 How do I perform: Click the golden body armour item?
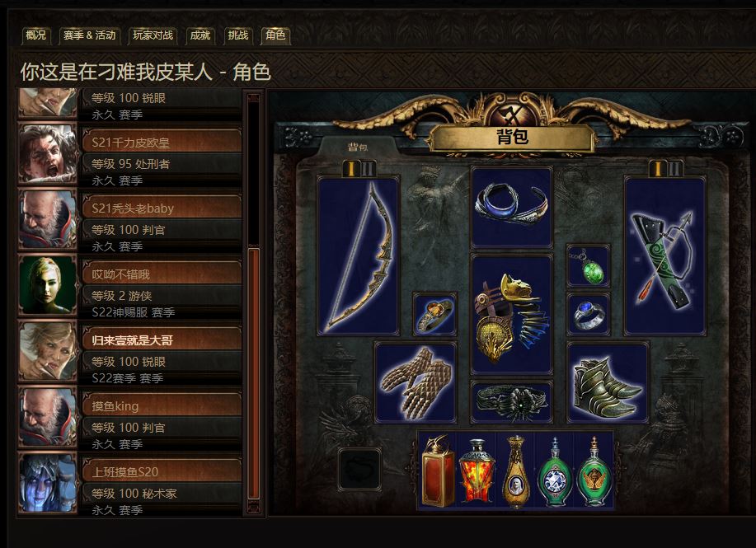[511, 314]
